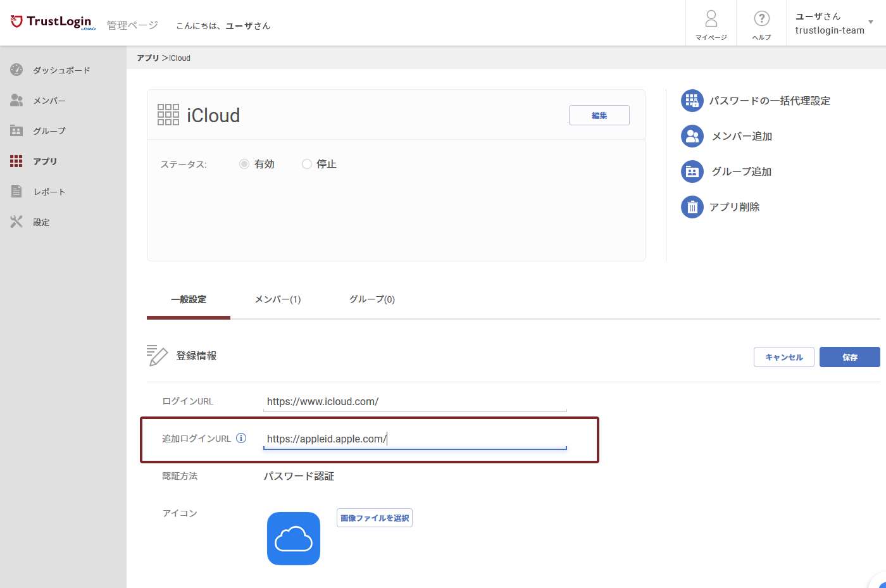Image resolution: width=886 pixels, height=588 pixels.
Task: Open 設定 tools icon in sidebar
Action: (16, 222)
